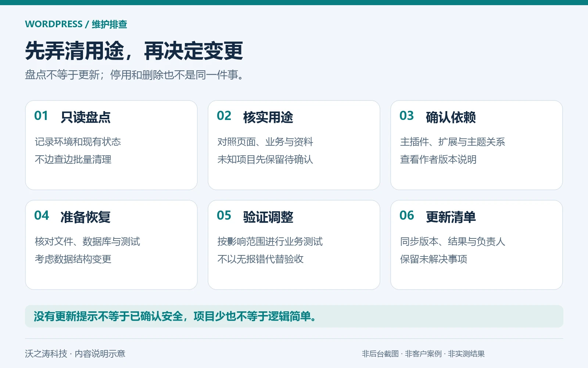Select the line '主插件、扩展与主题关系'
588x368 pixels.
tap(453, 142)
